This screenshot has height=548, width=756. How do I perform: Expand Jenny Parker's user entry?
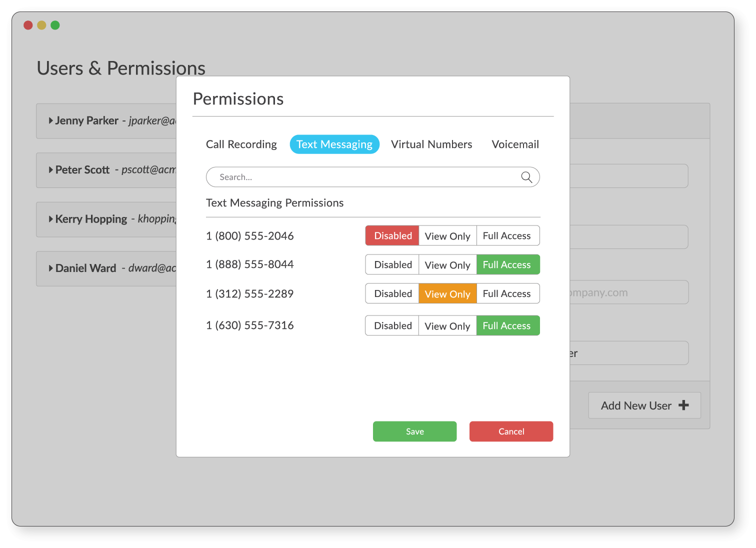pyautogui.click(x=50, y=120)
